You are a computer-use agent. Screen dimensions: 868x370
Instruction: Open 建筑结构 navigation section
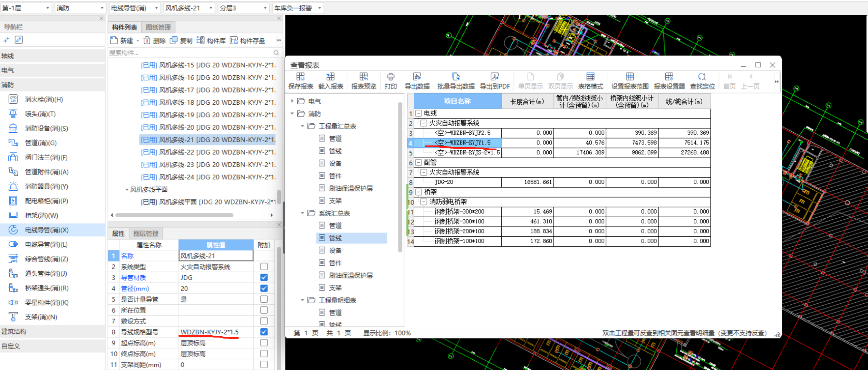(52, 332)
